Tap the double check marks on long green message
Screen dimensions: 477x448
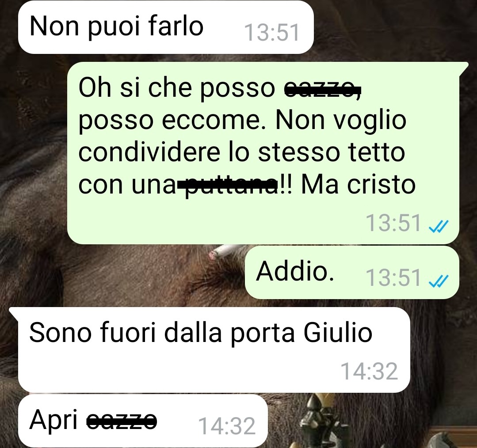pos(438,226)
